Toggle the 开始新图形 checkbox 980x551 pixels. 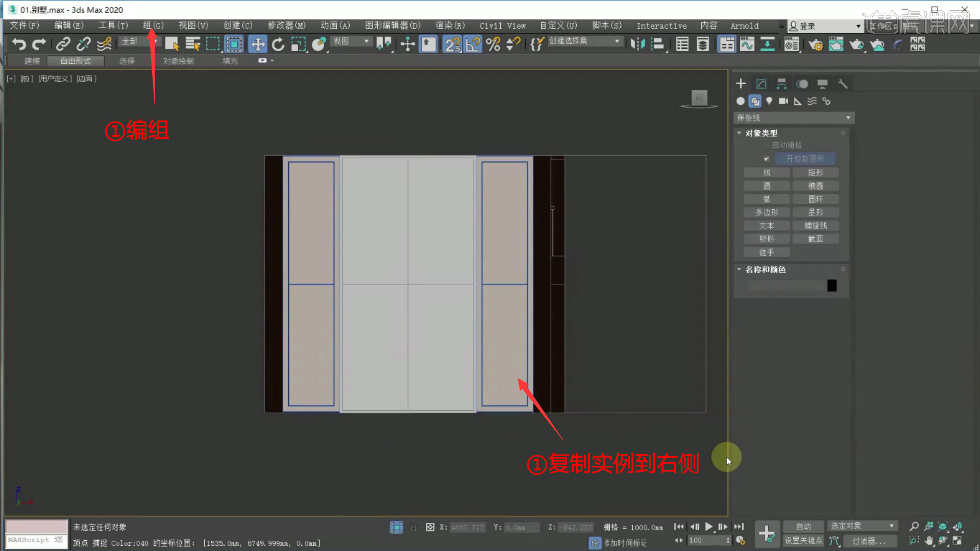pyautogui.click(x=766, y=159)
